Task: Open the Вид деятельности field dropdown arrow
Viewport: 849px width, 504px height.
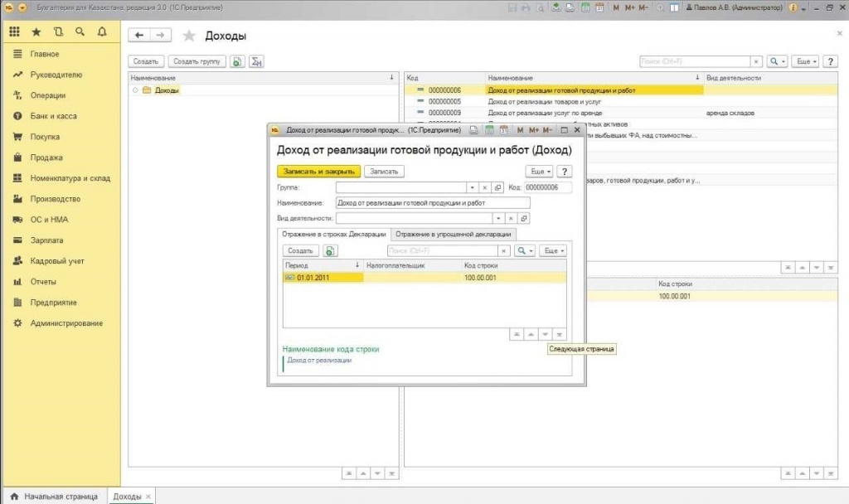Action: pyautogui.click(x=498, y=219)
